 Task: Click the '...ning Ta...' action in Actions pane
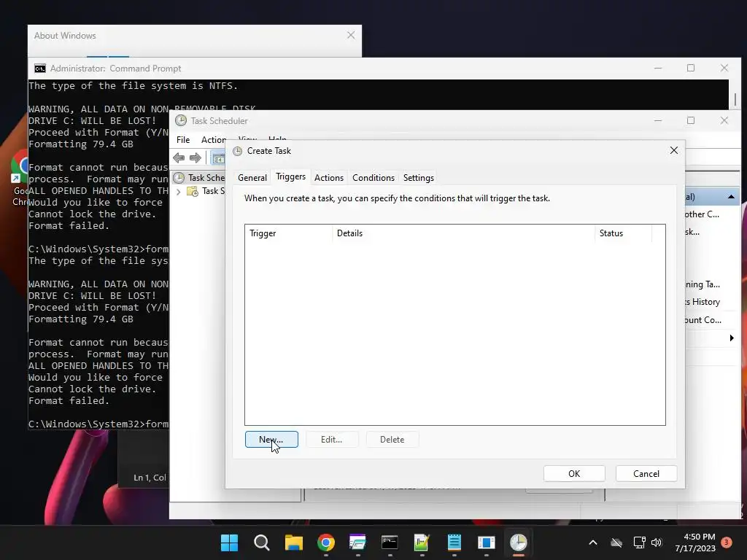coord(703,284)
